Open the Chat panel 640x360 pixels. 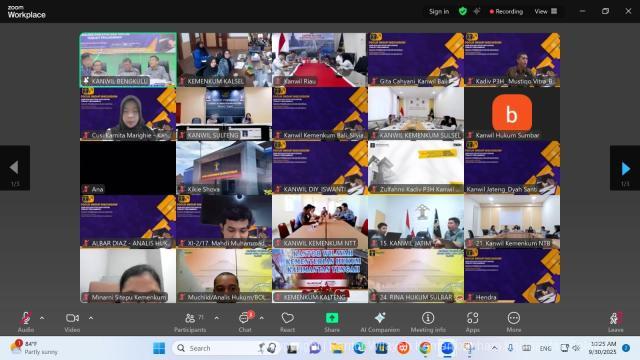click(245, 322)
